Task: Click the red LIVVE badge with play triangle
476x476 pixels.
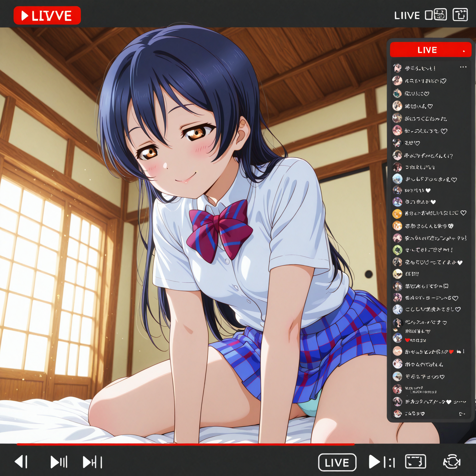Action: pyautogui.click(x=47, y=15)
